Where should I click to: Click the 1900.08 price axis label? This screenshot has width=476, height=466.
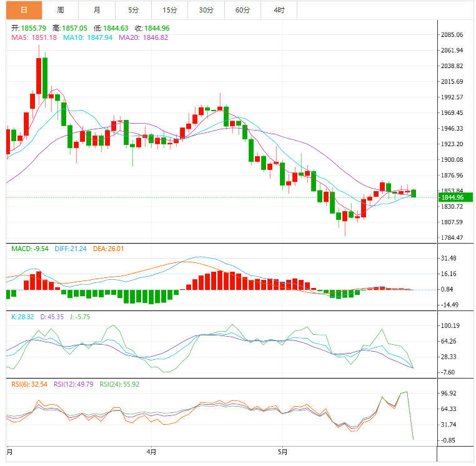click(452, 160)
